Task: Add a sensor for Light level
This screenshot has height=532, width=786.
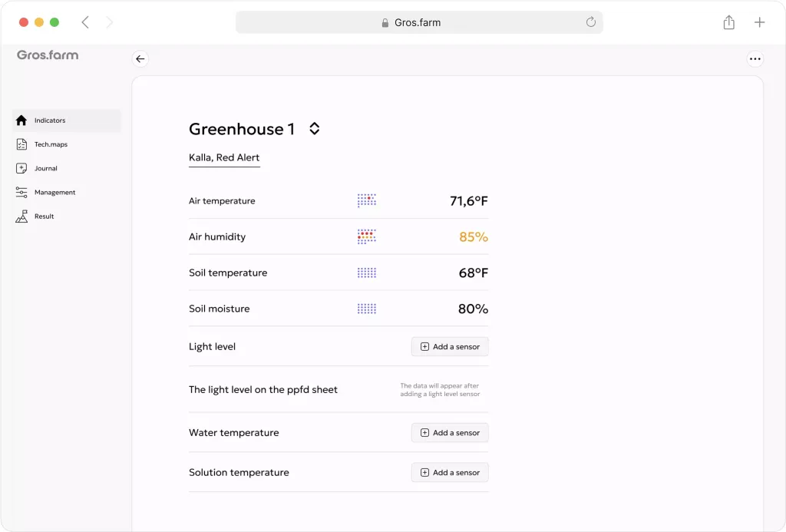Action: click(x=450, y=346)
